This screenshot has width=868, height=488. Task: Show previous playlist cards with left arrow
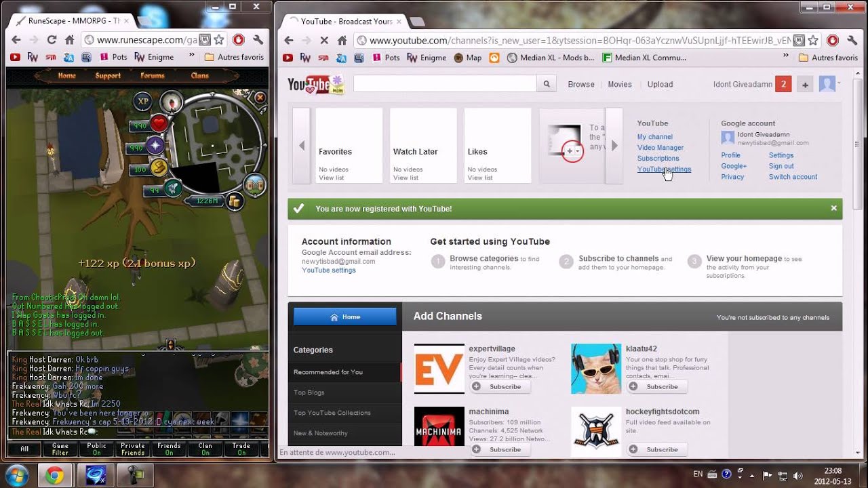pos(302,145)
